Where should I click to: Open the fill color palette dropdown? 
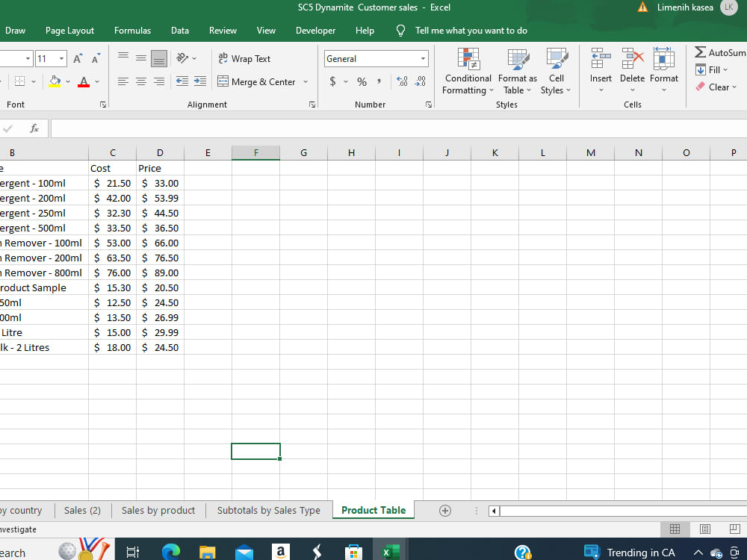click(68, 82)
